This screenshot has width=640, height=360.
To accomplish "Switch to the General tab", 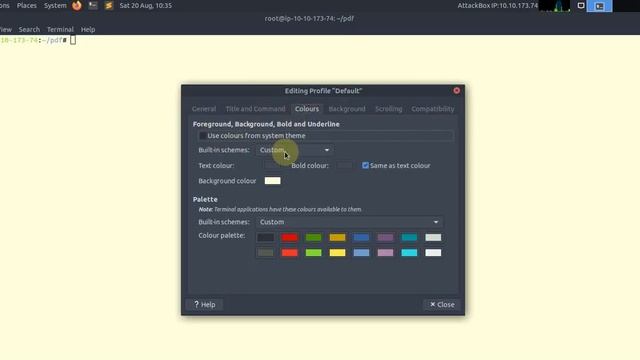I will [x=204, y=109].
